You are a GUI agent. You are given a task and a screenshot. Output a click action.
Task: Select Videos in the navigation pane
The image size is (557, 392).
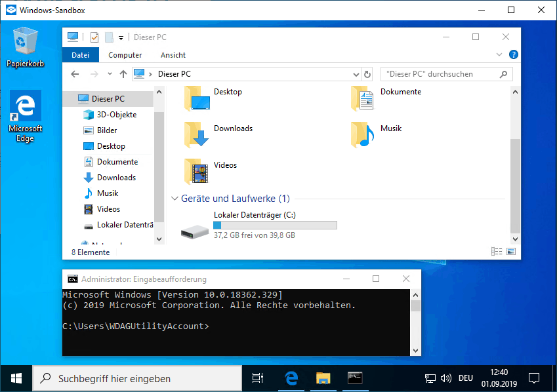click(x=108, y=208)
